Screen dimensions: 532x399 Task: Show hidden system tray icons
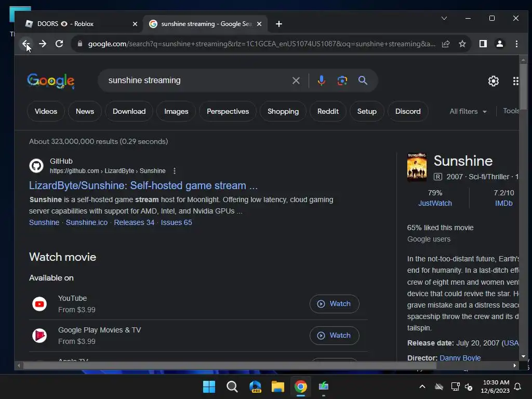(x=422, y=387)
